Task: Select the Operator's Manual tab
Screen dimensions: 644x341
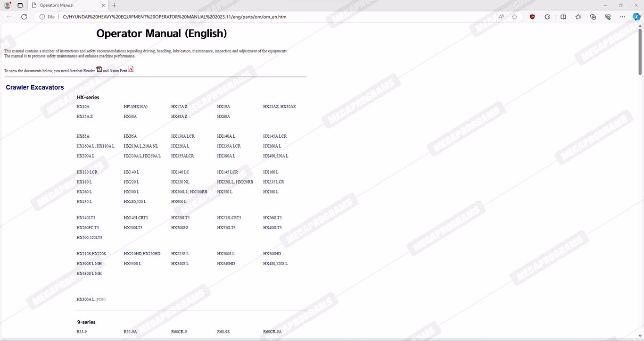Action: [x=66, y=5]
